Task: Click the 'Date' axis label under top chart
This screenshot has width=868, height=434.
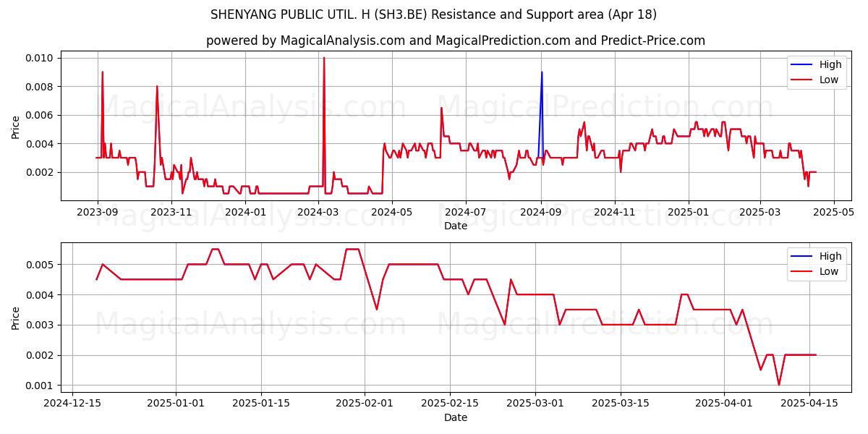Action: tap(456, 226)
